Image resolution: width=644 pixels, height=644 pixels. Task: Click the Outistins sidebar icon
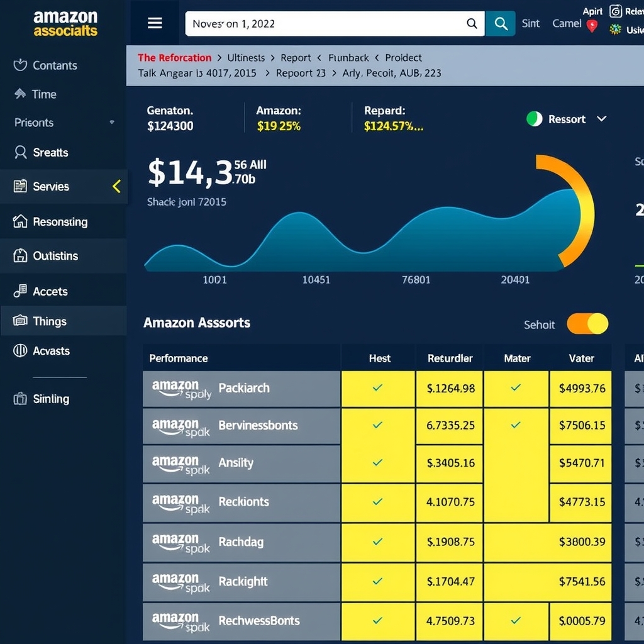click(20, 255)
